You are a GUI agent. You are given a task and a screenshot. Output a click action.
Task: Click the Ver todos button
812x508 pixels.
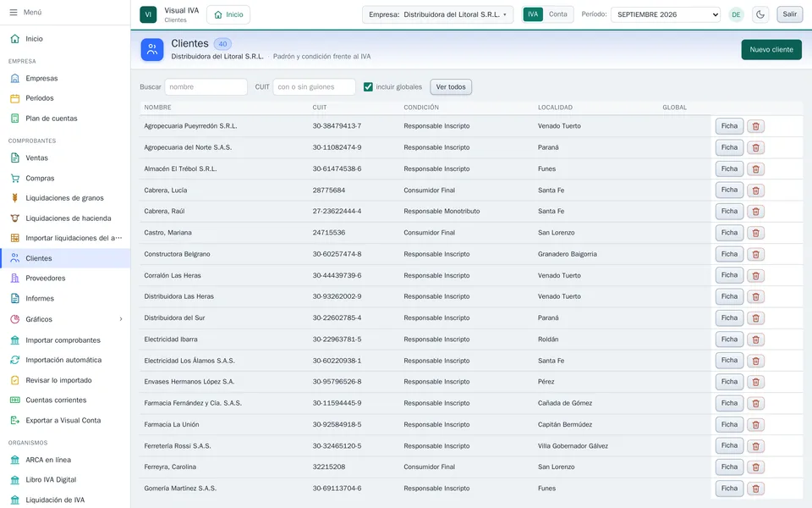click(451, 87)
